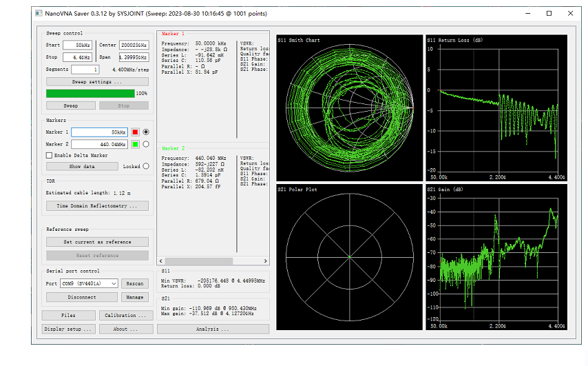Click the Segments input field
The height and width of the screenshot is (366, 588).
click(x=85, y=70)
